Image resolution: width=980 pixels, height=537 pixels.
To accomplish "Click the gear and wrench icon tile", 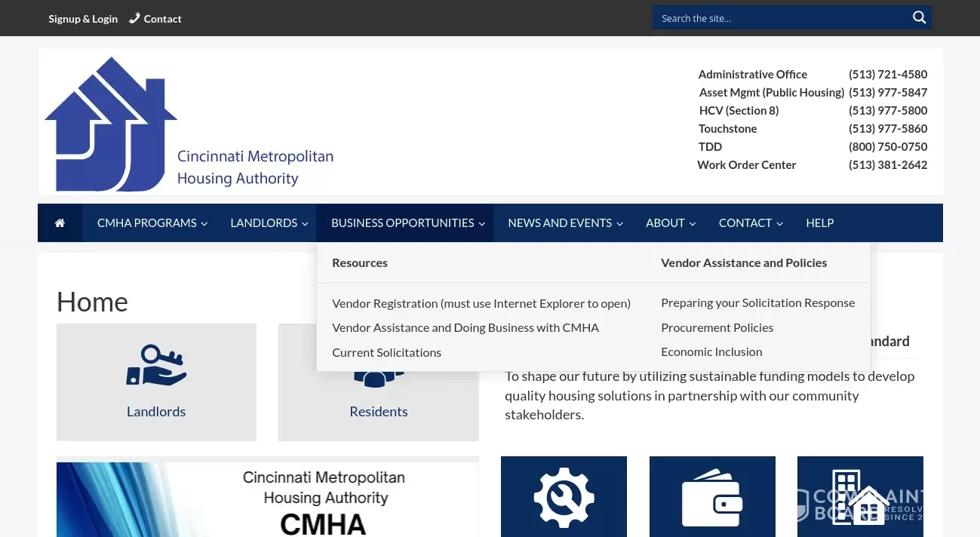I will click(564, 496).
